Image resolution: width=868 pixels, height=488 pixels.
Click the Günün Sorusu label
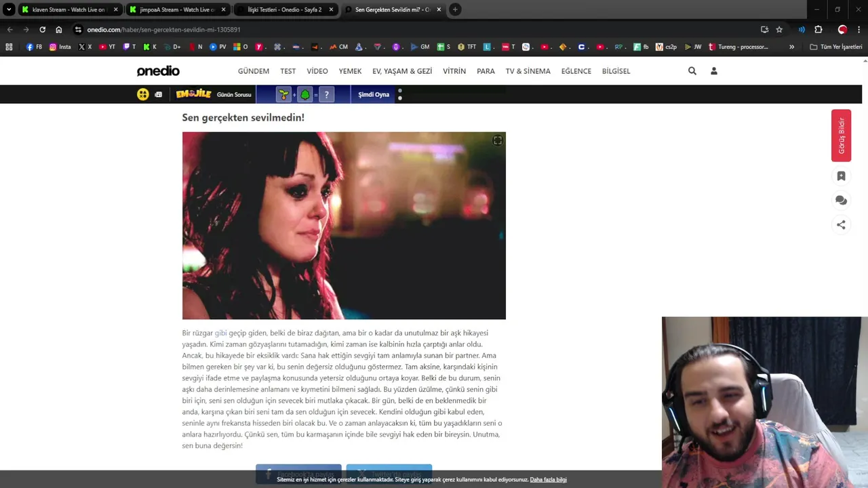coord(234,95)
